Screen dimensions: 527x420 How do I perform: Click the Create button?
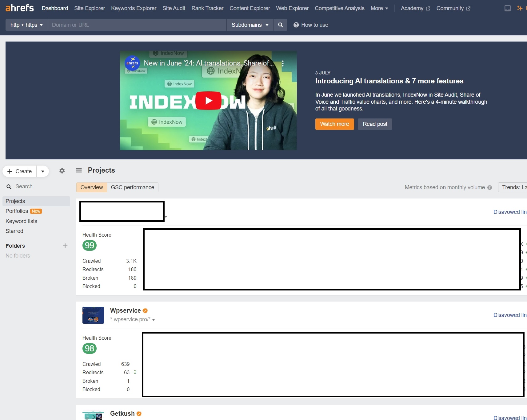point(20,171)
